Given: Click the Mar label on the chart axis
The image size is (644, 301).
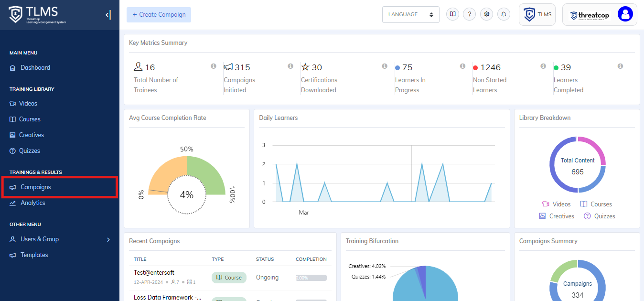Looking at the screenshot, I should coord(304,213).
